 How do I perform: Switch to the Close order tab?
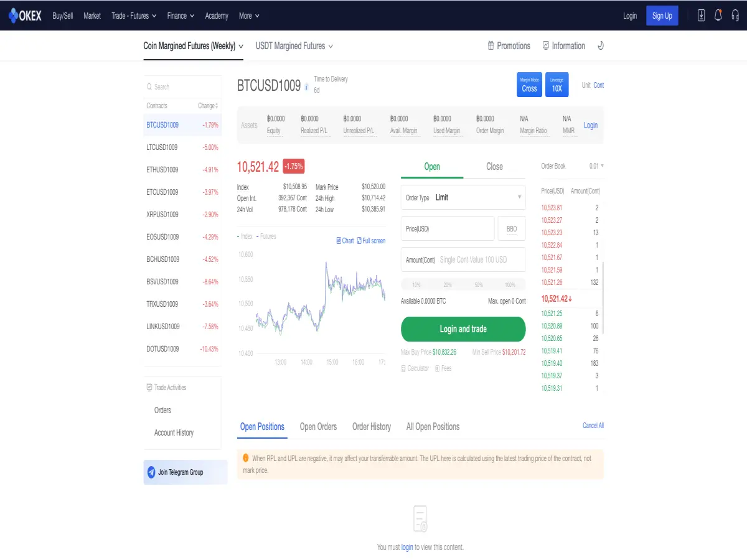(494, 166)
